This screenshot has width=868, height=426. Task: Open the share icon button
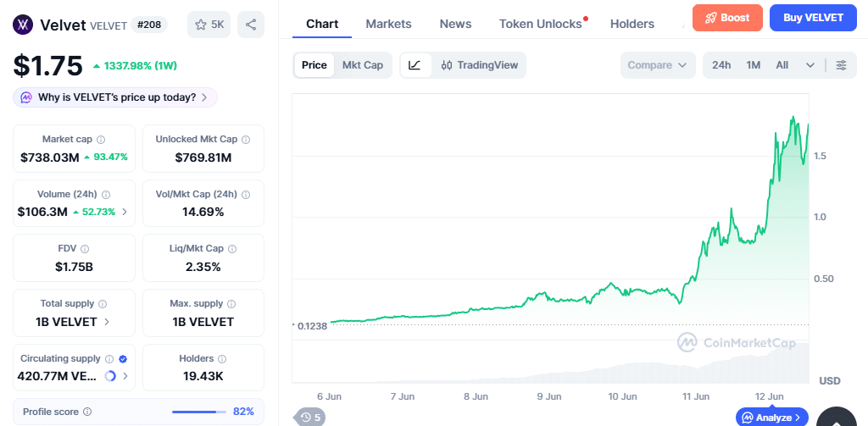tap(251, 25)
